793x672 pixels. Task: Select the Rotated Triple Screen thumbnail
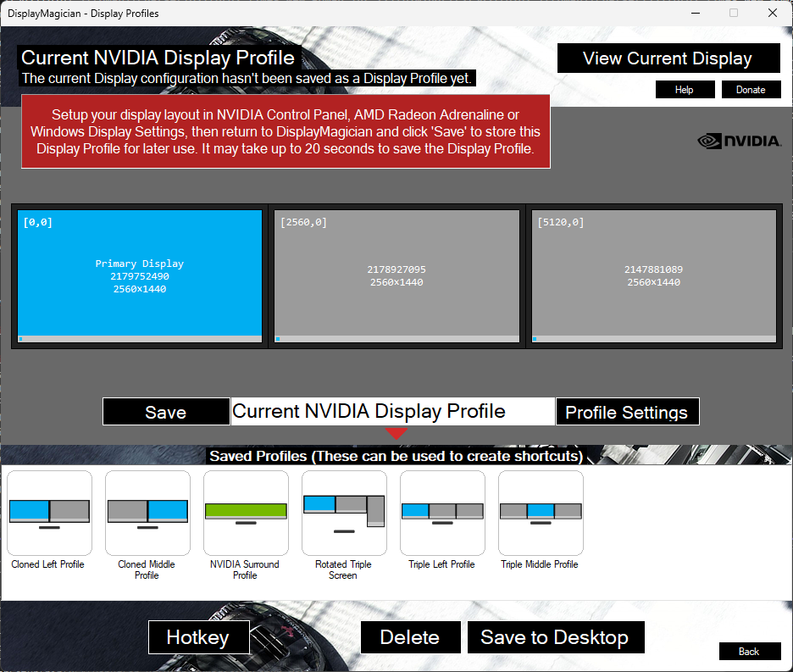344,513
